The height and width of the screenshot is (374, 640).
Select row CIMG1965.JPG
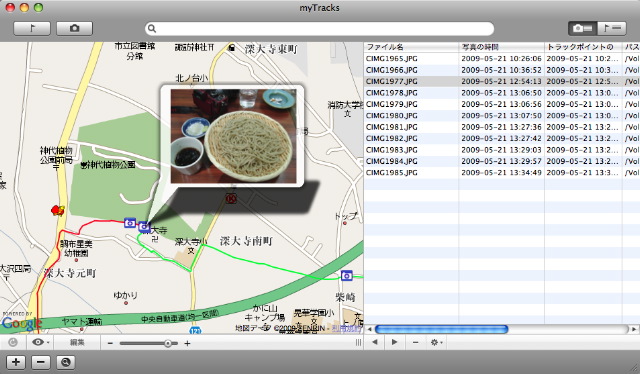[x=502, y=58]
